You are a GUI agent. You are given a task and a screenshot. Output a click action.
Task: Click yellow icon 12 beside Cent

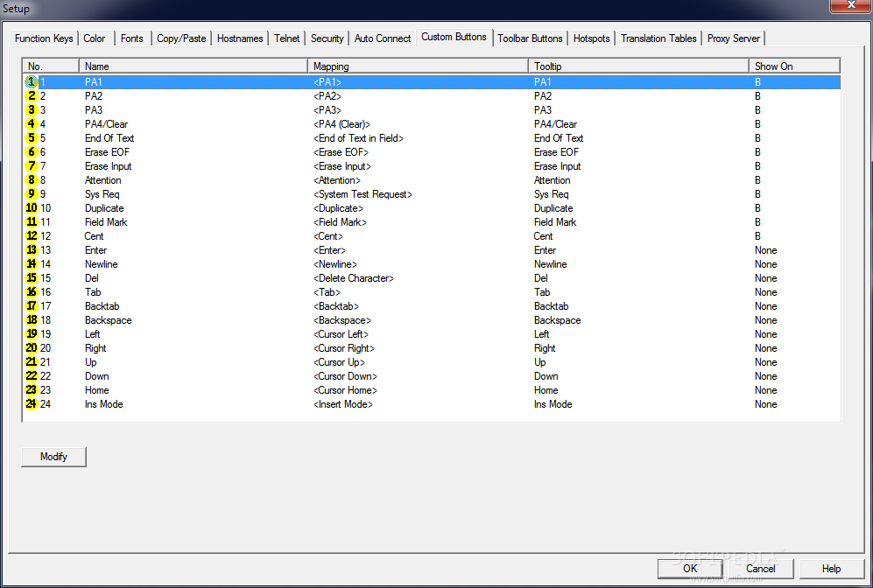32,236
